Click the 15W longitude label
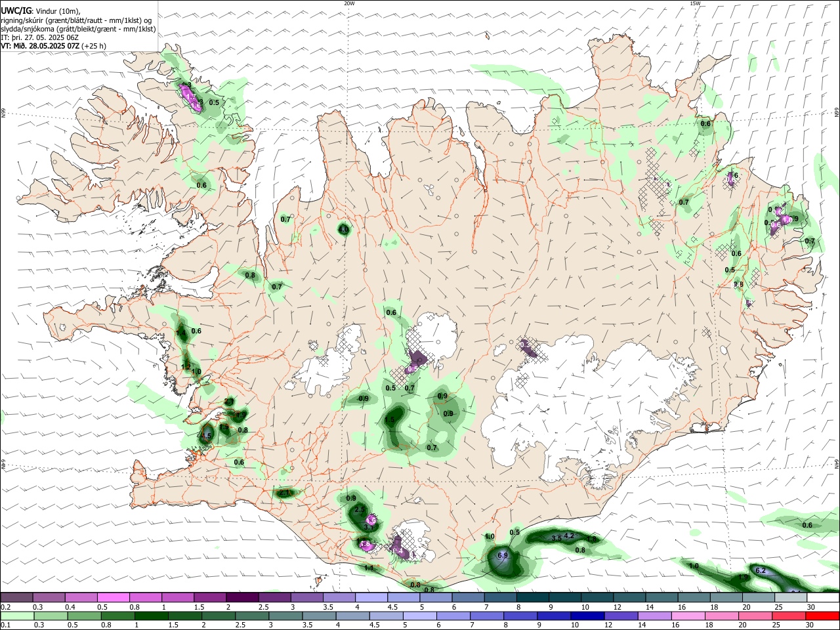The height and width of the screenshot is (630, 840). point(695,3)
